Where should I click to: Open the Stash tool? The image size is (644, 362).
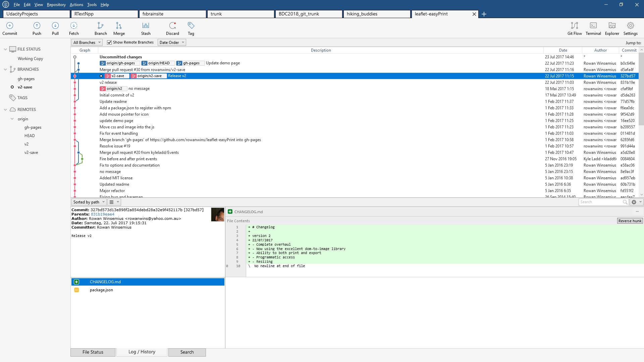point(145,28)
